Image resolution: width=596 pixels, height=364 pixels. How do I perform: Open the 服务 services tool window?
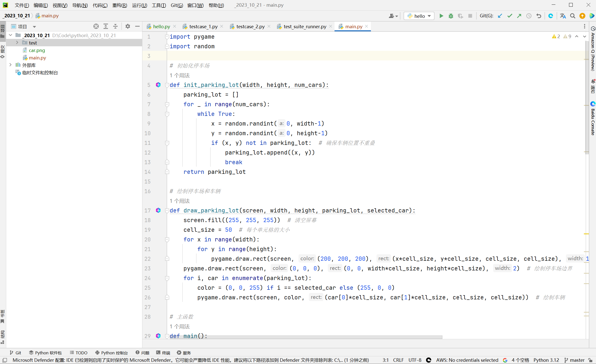coord(184,353)
